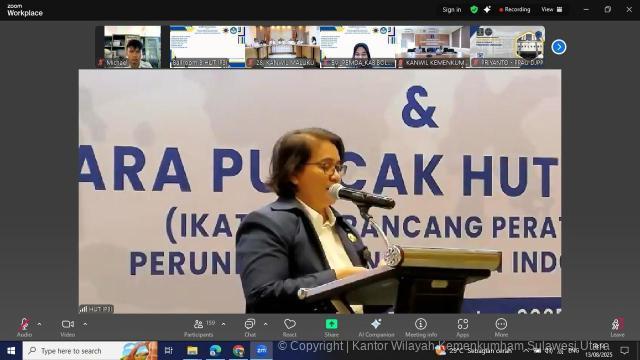Click the green Share screen icon
The image size is (640, 360).
[331, 324]
